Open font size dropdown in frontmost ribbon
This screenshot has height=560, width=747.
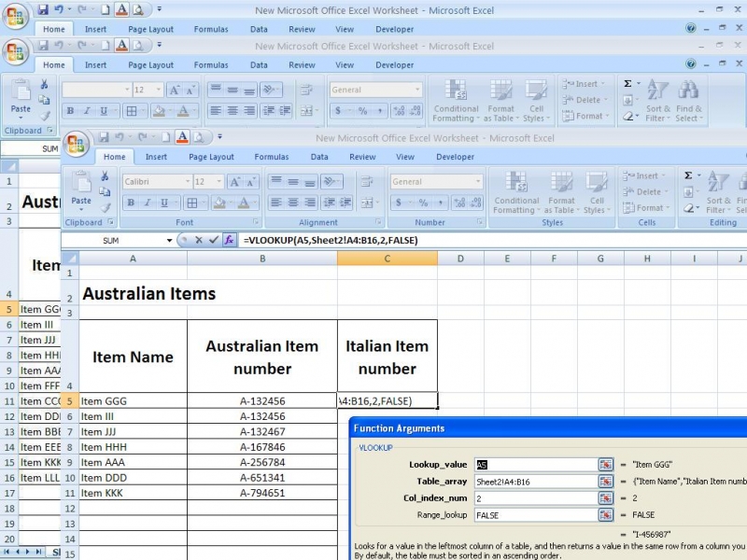(x=219, y=182)
